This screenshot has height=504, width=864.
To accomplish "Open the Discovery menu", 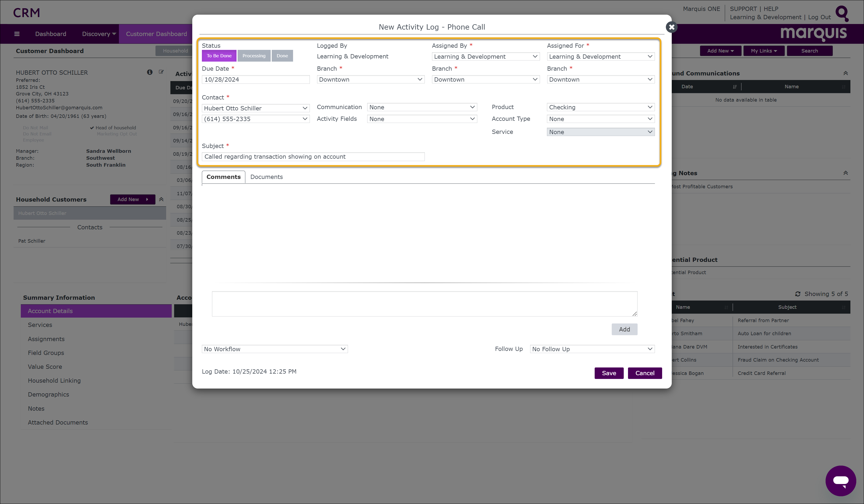I will 99,34.
